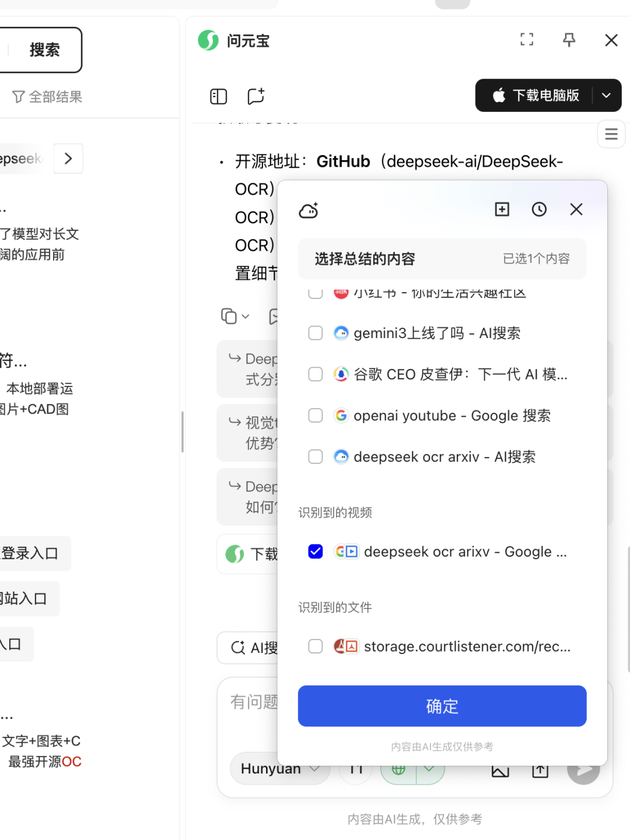
Task: Add content via the plus square icon
Action: [502, 209]
